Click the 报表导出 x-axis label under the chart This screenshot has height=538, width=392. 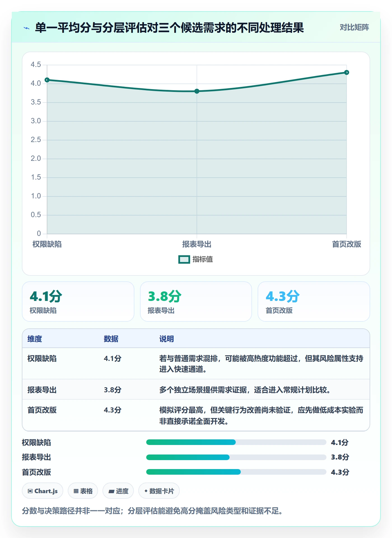(197, 244)
